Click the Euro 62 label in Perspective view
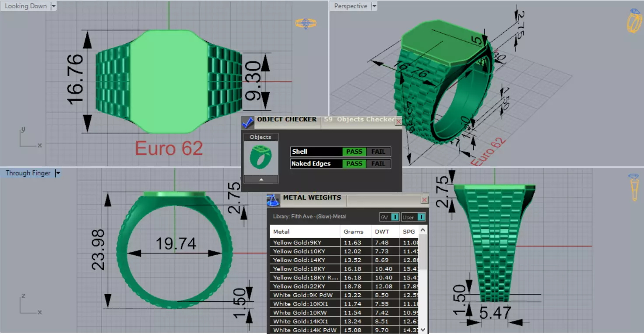The height and width of the screenshot is (334, 644). click(x=488, y=152)
